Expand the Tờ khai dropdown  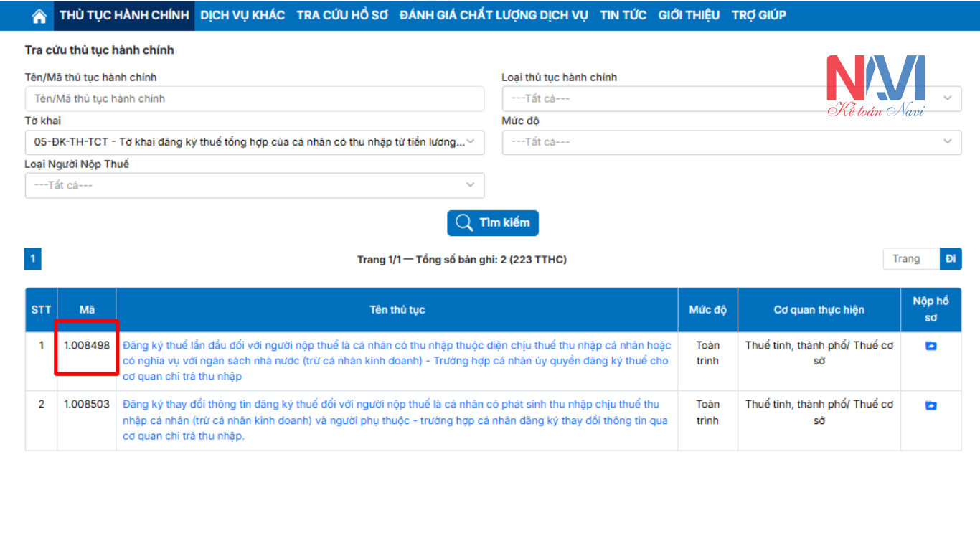coord(254,142)
